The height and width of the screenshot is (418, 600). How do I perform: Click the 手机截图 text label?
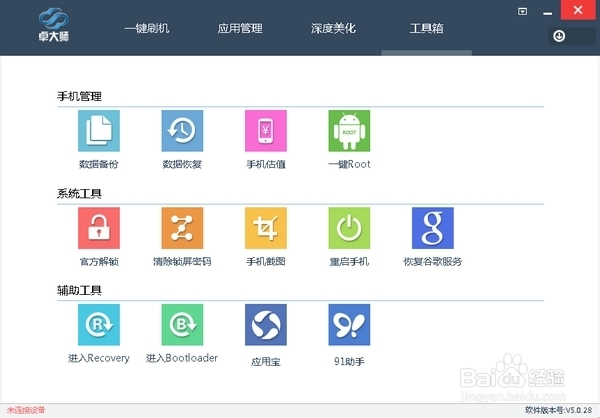coord(266,261)
